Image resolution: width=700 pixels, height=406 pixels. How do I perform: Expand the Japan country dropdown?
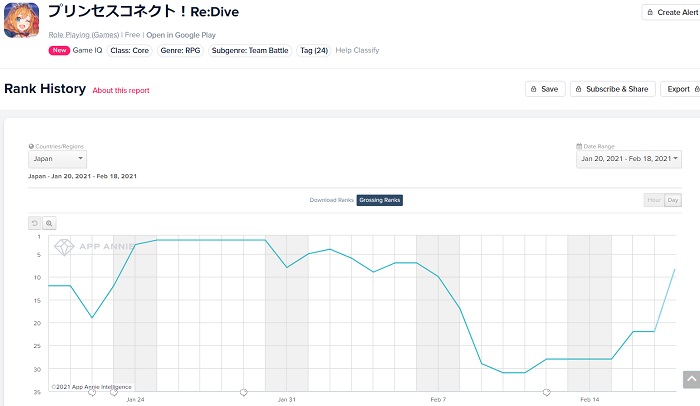pos(58,159)
